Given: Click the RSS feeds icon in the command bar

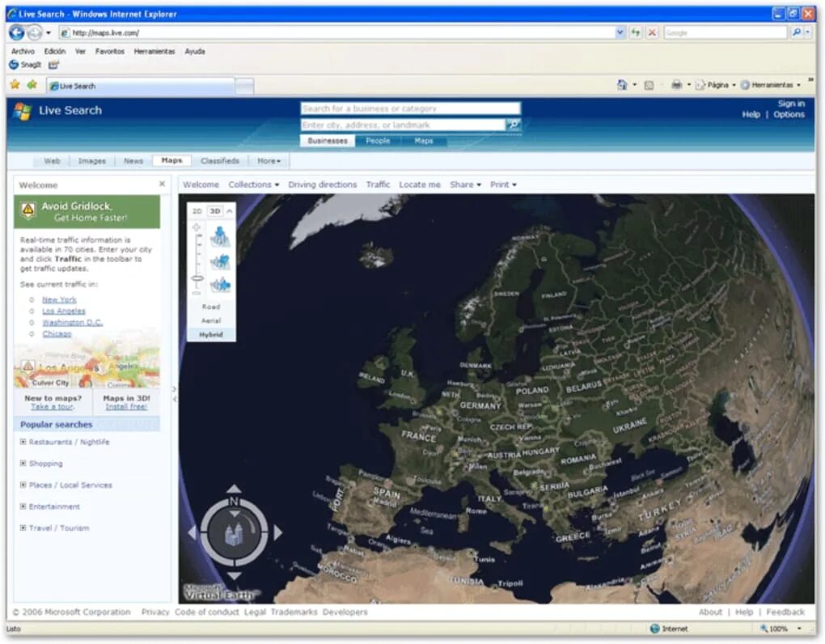Looking at the screenshot, I should (649, 85).
